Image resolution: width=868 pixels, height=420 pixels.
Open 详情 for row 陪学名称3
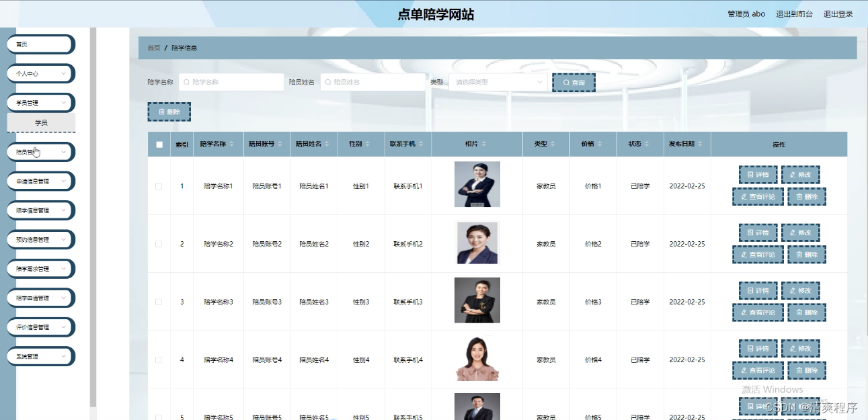pyautogui.click(x=758, y=290)
